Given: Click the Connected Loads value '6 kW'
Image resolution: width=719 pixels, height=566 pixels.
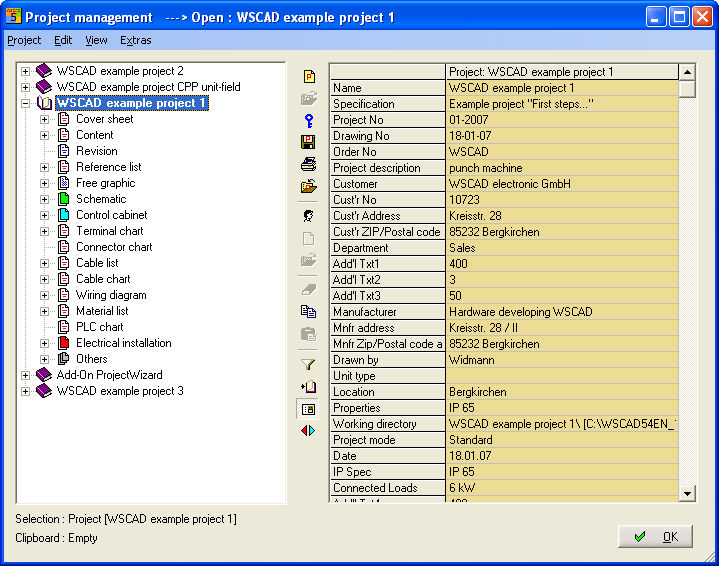Looking at the screenshot, I should pyautogui.click(x=562, y=488).
